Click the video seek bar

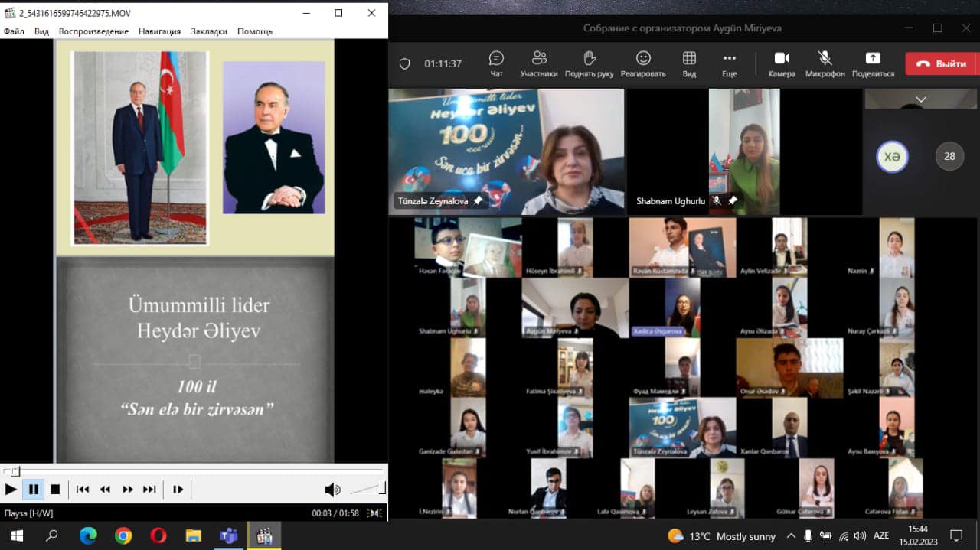(x=193, y=471)
